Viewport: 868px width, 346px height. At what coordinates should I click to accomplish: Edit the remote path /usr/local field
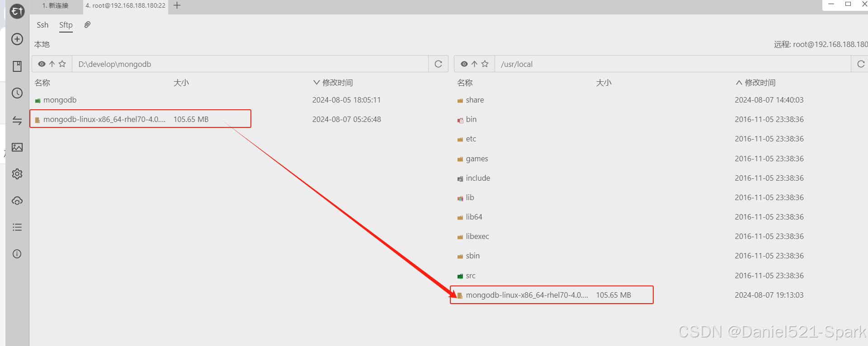[673, 64]
